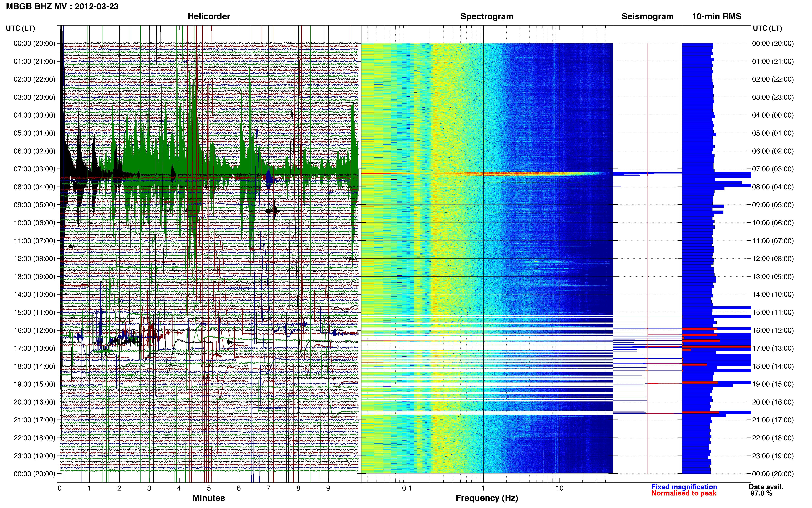Click left time label '18:00 (14:00)'
Screen dimensions: 812x508
tap(34, 366)
